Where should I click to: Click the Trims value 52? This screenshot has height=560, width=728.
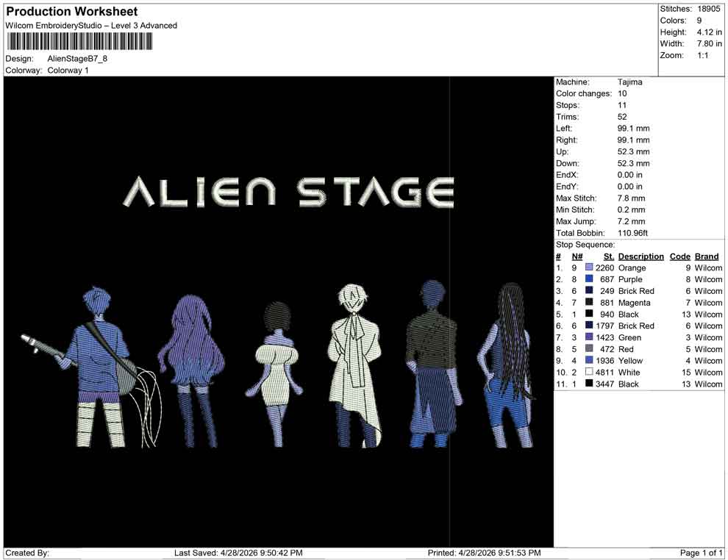[622, 116]
